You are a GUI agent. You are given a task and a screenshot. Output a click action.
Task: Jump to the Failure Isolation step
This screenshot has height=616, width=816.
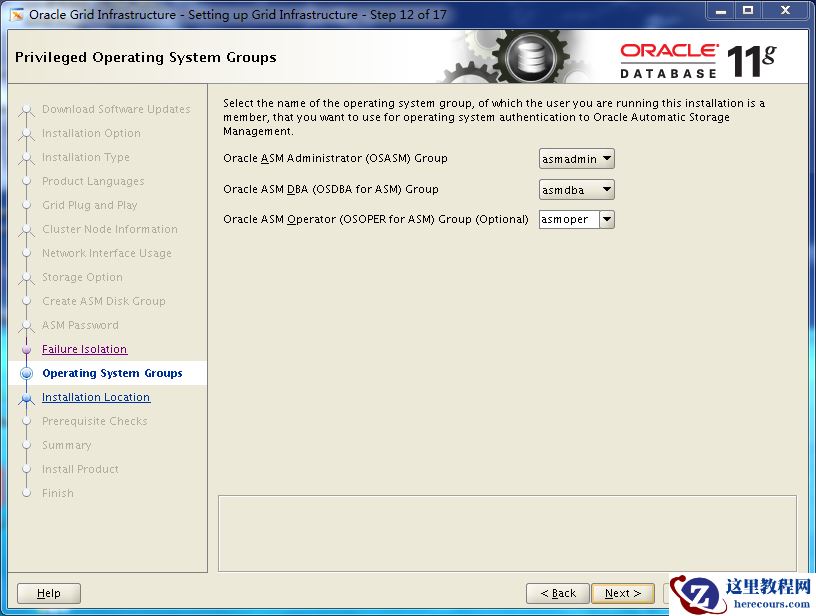[84, 349]
